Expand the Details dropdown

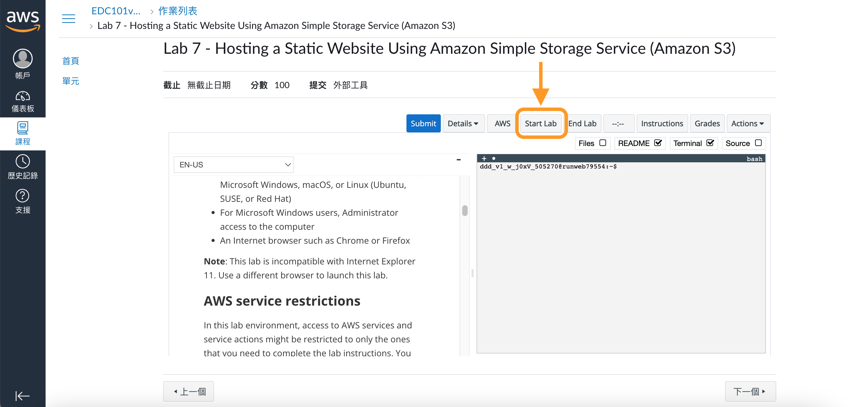[x=463, y=124]
